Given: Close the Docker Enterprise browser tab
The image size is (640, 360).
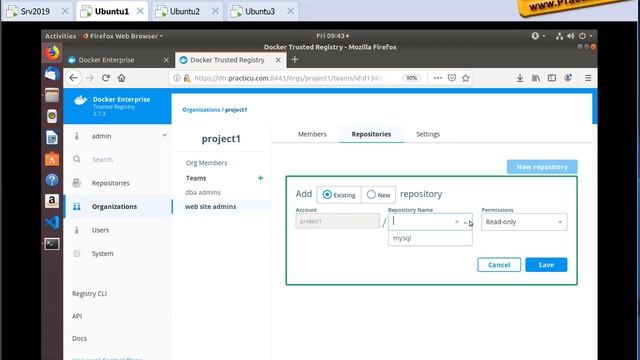Looking at the screenshot, I should (x=166, y=60).
